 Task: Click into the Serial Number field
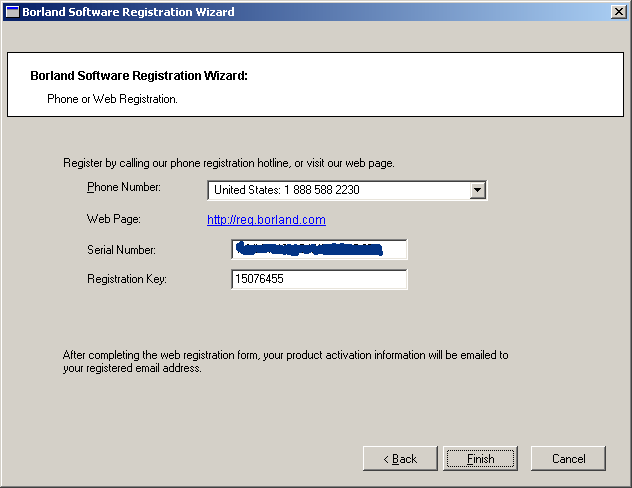318,249
